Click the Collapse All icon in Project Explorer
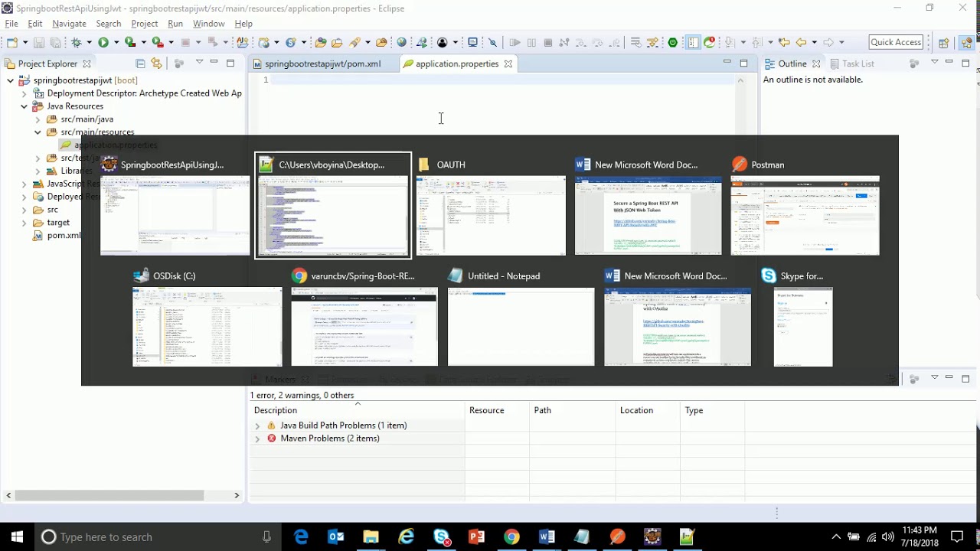The height and width of the screenshot is (551, 980). tap(140, 64)
